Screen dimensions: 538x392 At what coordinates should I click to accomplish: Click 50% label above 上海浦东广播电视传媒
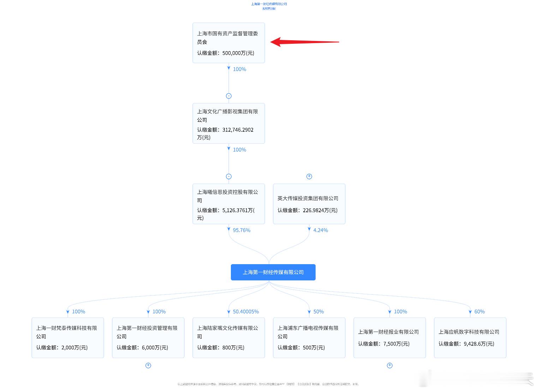coord(318,312)
